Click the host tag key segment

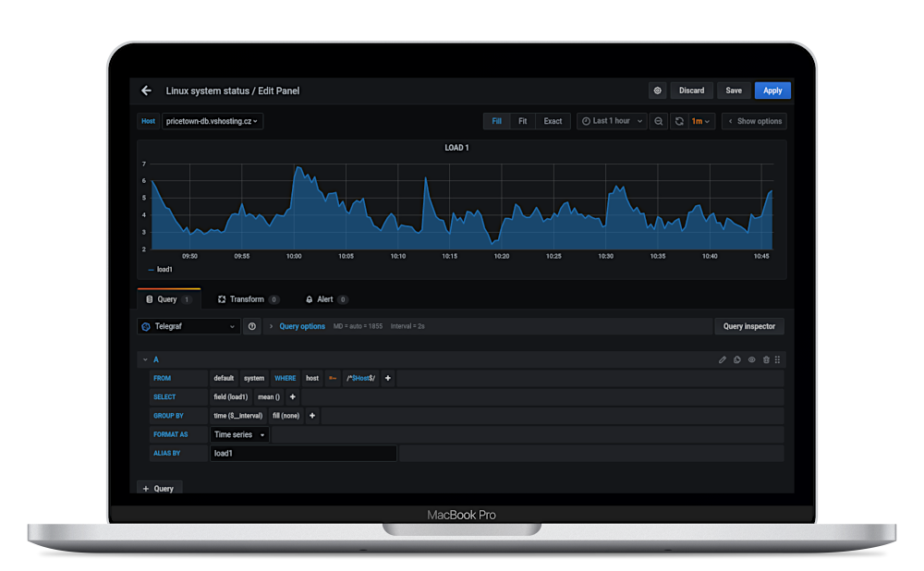pyautogui.click(x=312, y=378)
